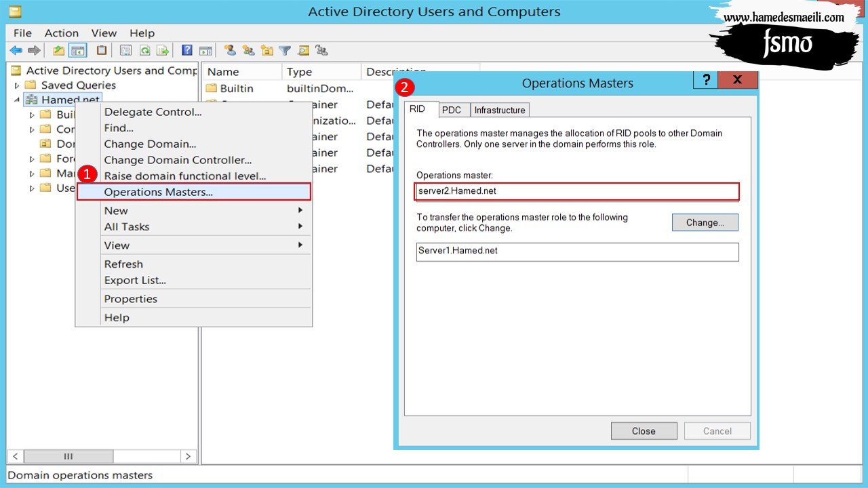Click the Find objects magnifier toolbar icon
This screenshot has width=868, height=488.
coord(303,50)
